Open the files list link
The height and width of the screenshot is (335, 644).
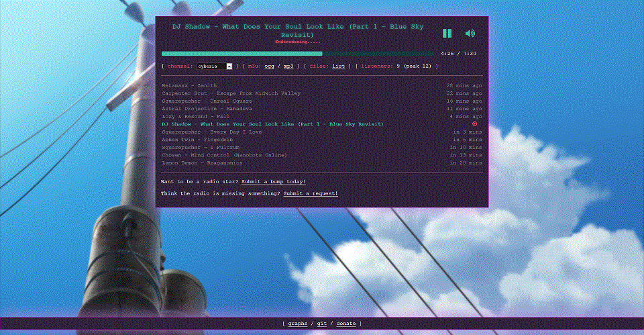tap(338, 66)
